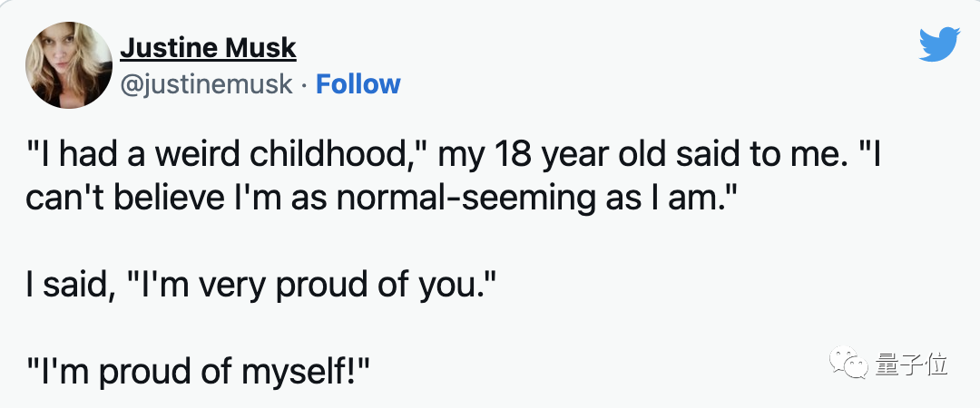Follow Justine Musk via the Follow link
The image size is (980, 408).
pos(358,84)
